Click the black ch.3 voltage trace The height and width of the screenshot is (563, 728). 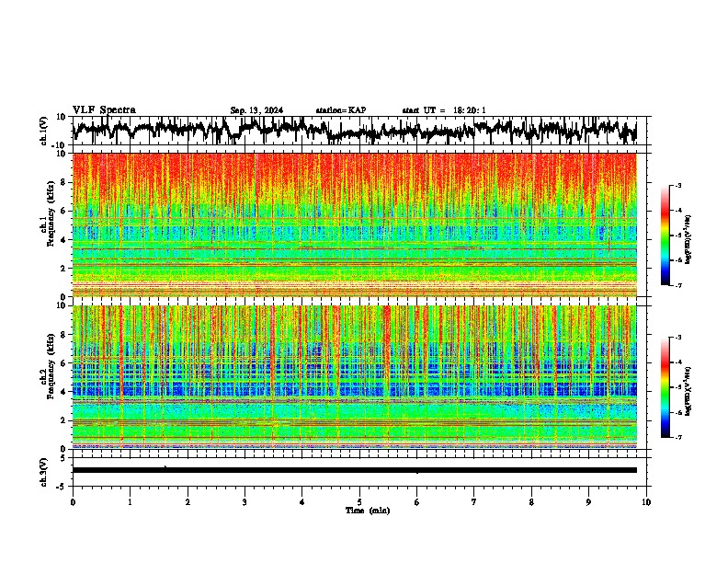(354, 470)
